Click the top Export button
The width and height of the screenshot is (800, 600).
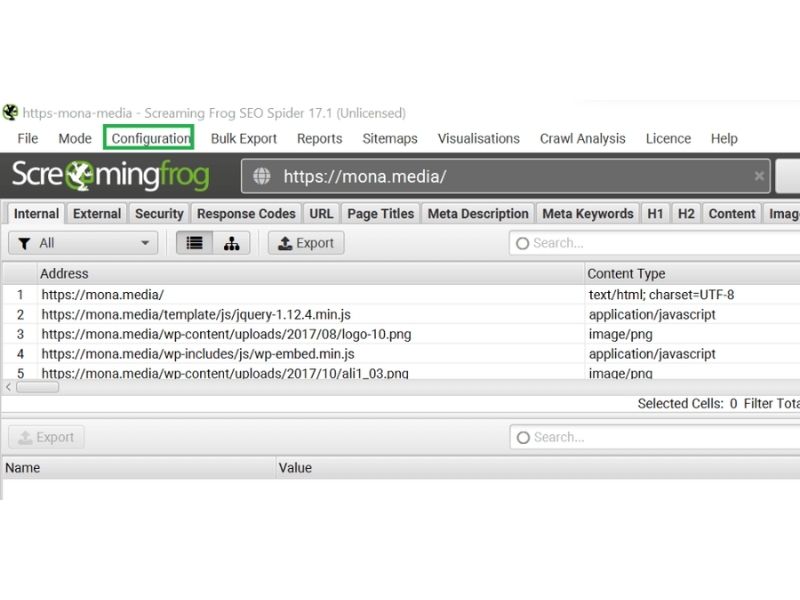[306, 243]
